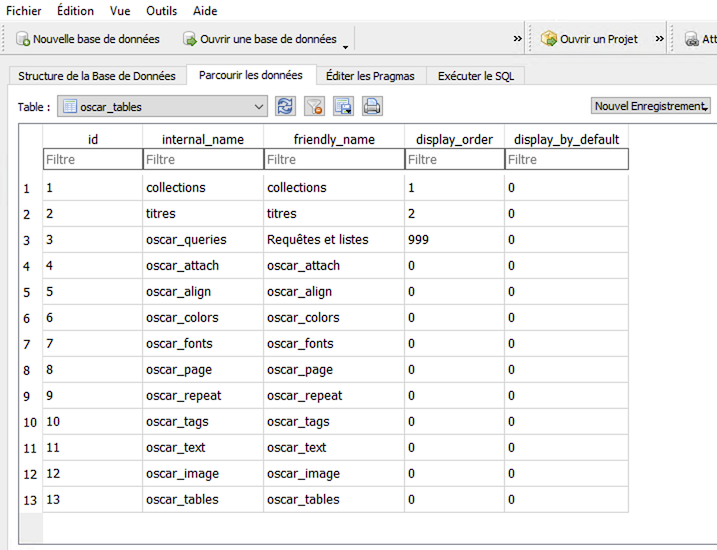717x550 pixels.
Task: Switch to the Exécuter le SQL tab
Action: click(x=475, y=76)
